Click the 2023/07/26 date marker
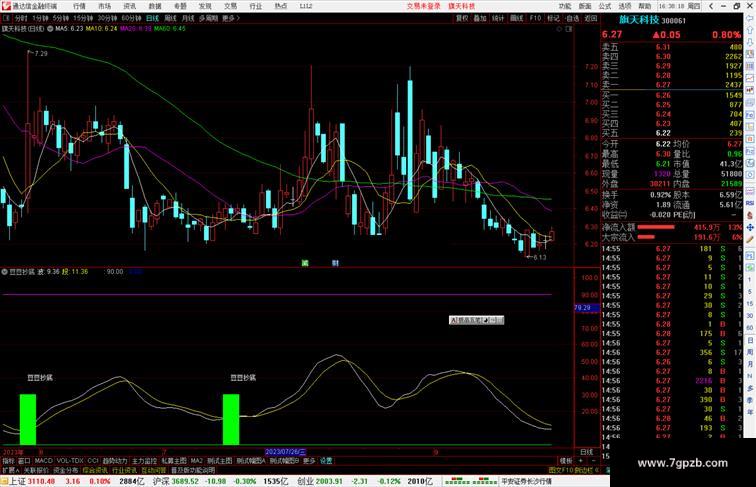The image size is (756, 487). (285, 452)
